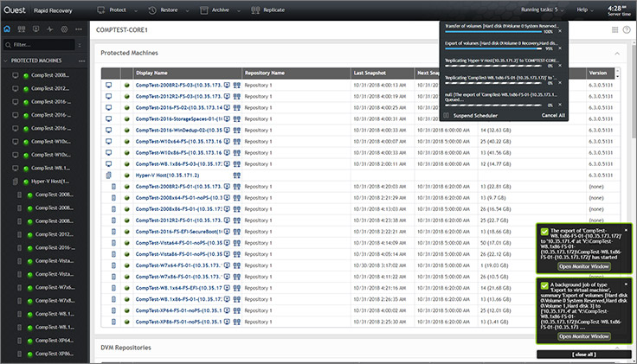The image size is (637, 364).
Task: Click export icon in CompTest-2008R2-FS-03 row
Action: coord(227,86)
